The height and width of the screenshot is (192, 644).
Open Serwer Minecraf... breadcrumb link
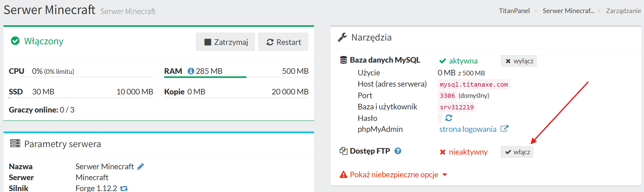[568, 11]
